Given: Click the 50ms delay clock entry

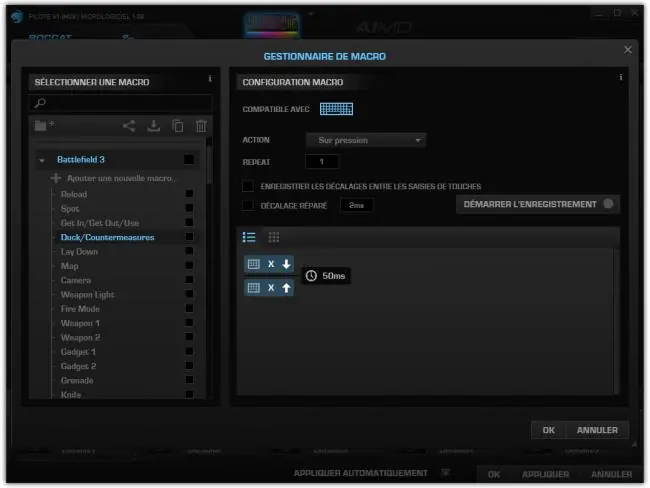Looking at the screenshot, I should tap(325, 276).
